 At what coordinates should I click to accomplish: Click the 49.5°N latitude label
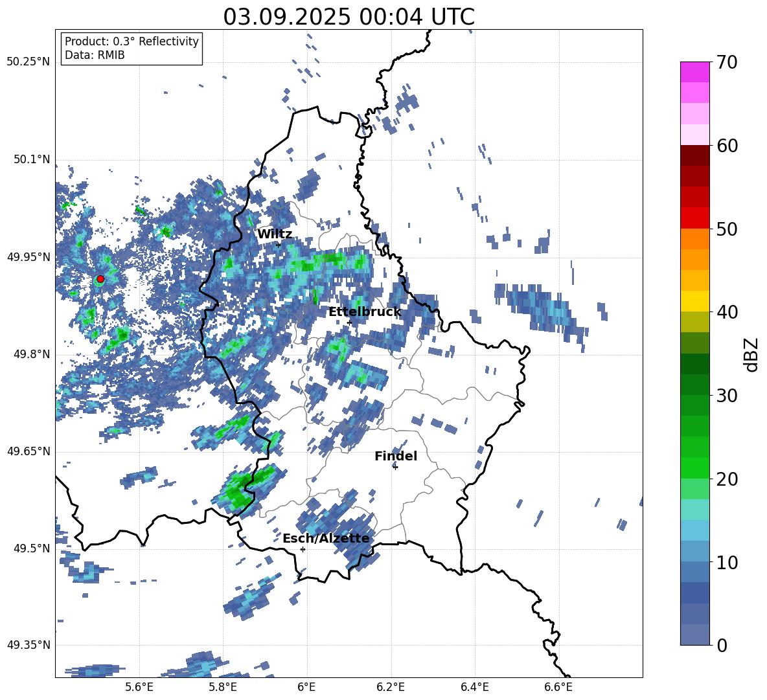pyautogui.click(x=31, y=548)
